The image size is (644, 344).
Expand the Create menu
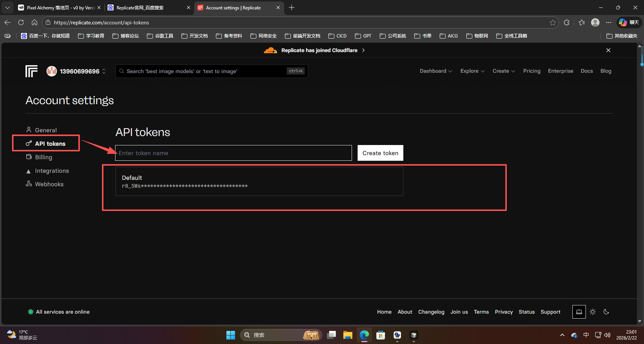point(504,71)
